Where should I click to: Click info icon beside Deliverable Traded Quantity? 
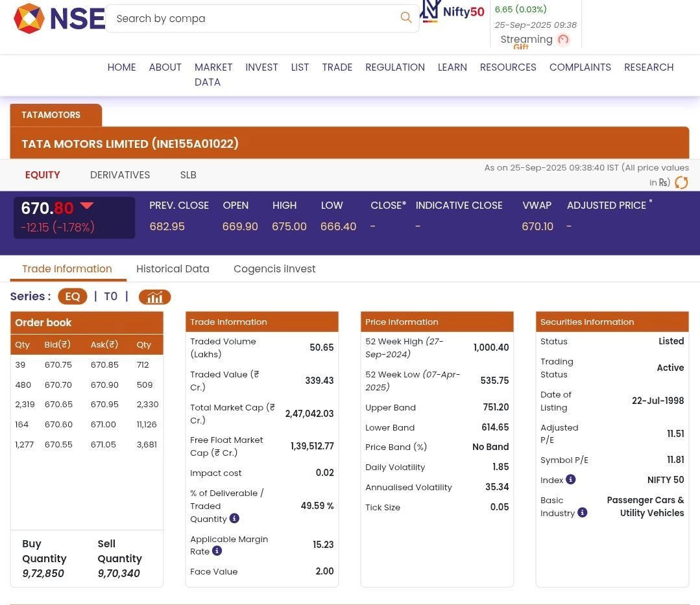pos(234,518)
